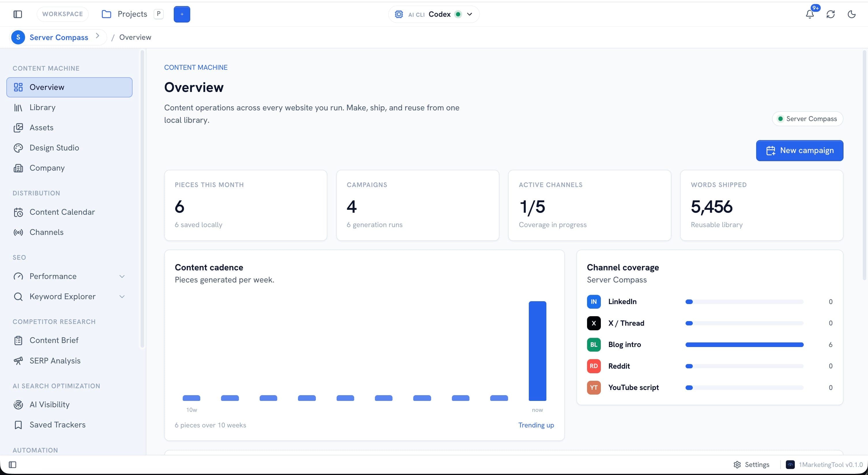
Task: Click the LinkedIn coverage progress bar
Action: point(744,302)
